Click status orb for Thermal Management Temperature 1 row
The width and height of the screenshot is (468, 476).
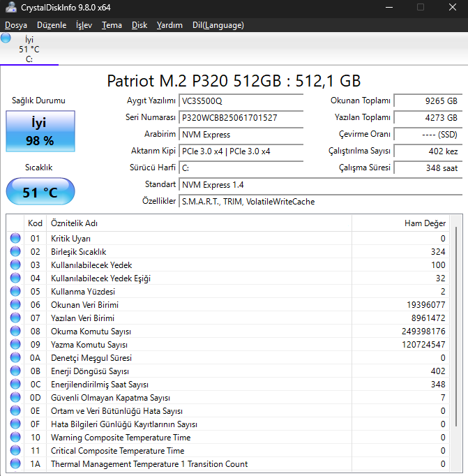coord(15,463)
